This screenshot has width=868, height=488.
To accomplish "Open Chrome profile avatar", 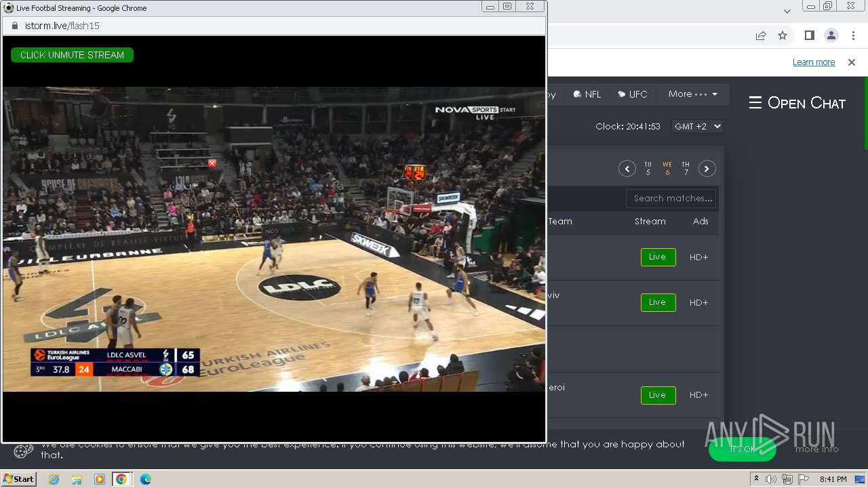I will tap(831, 35).
